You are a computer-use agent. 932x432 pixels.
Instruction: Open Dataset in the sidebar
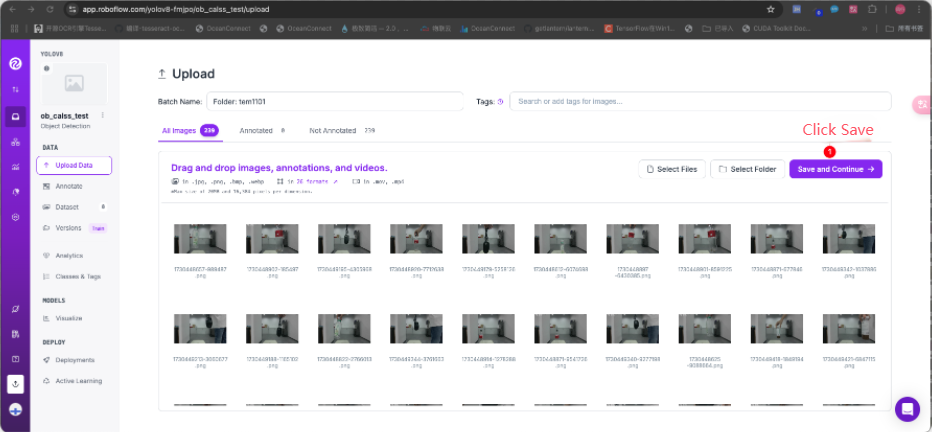74,207
